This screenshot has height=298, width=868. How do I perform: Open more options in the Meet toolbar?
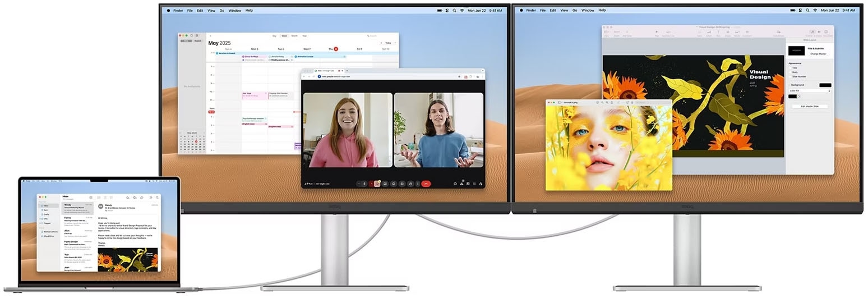(418, 184)
